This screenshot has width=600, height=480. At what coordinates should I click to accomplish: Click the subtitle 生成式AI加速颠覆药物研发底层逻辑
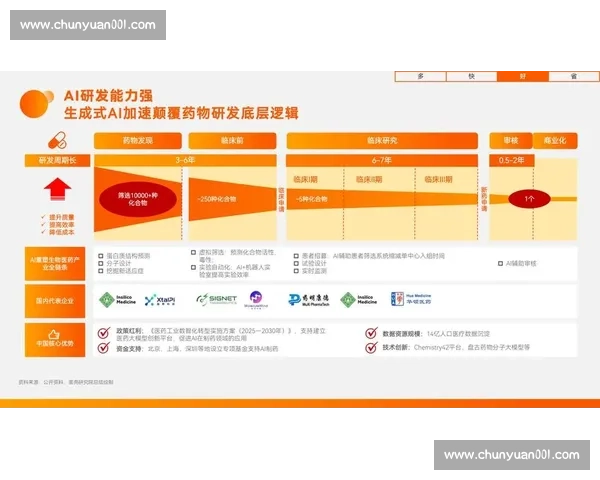click(181, 113)
